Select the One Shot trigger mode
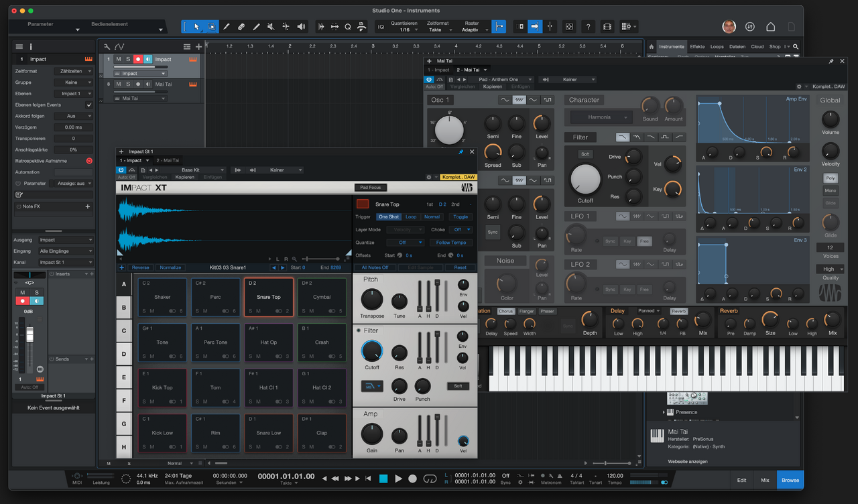 click(x=389, y=217)
